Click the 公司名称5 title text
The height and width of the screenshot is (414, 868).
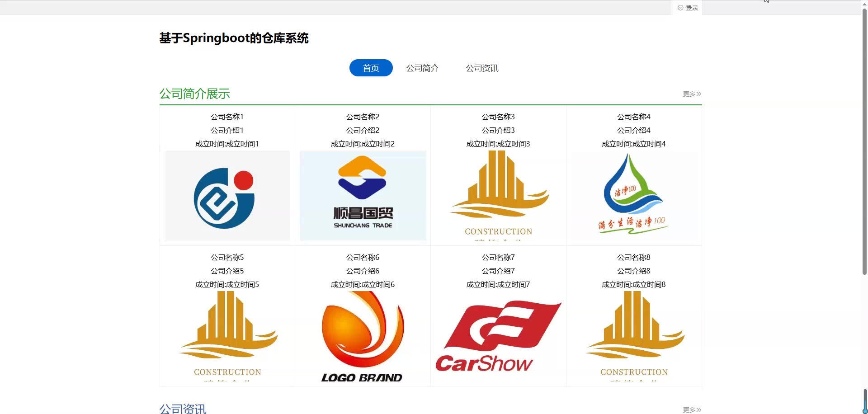[227, 257]
